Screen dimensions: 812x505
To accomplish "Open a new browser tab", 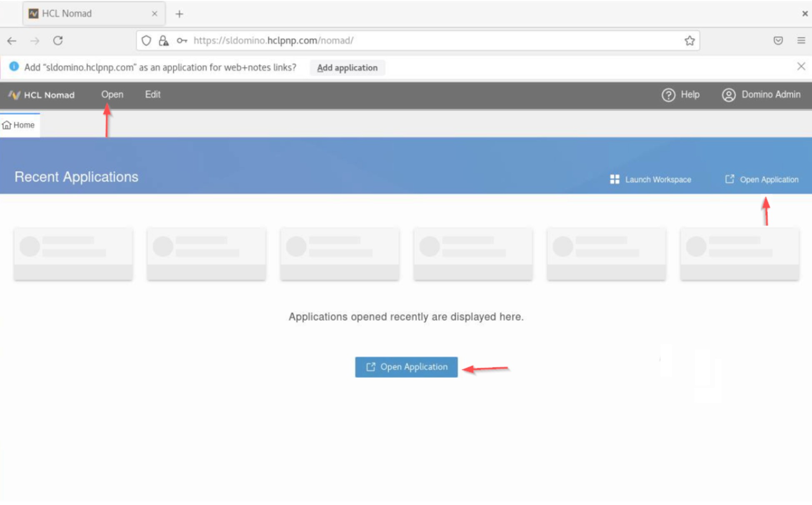I will click(179, 14).
